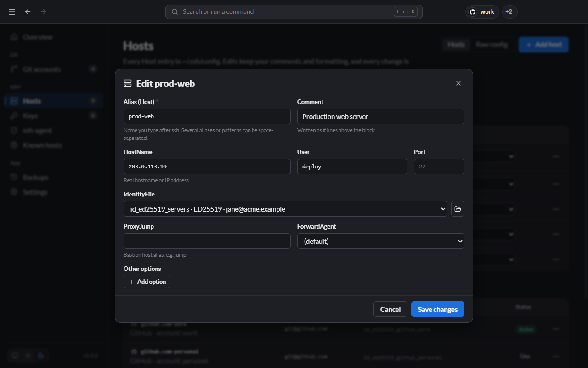Open Overview in the sidebar
Viewport: 588px width, 368px height.
pos(54,37)
